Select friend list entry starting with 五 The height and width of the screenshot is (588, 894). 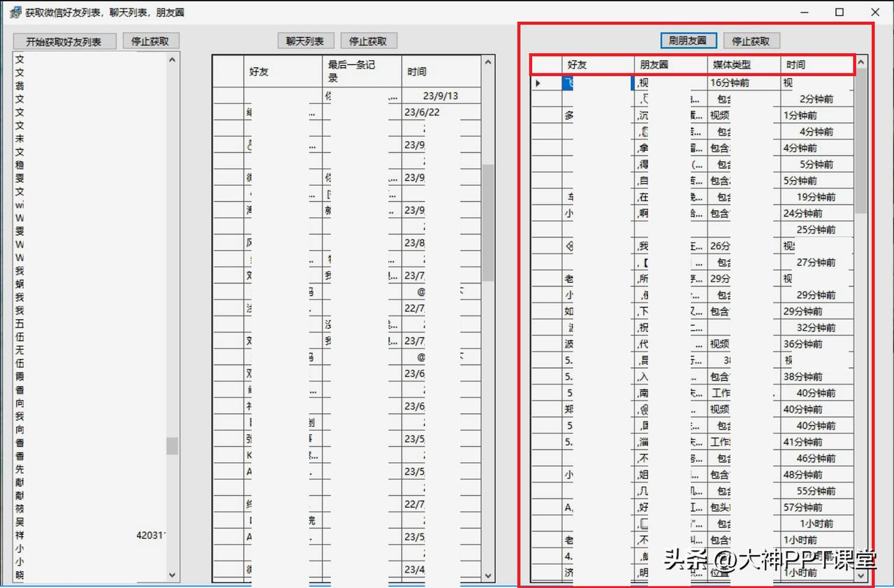[x=89, y=323]
